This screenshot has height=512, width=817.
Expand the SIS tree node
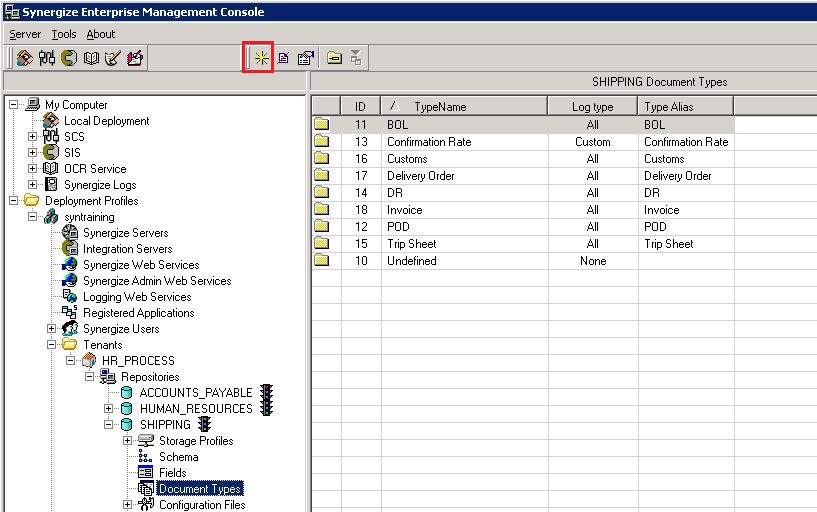32,153
